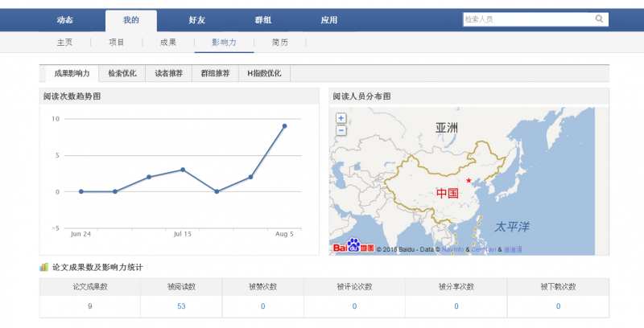644x328 pixels.
Task: Click the chart data point above Jul 15
Action: 183,170
